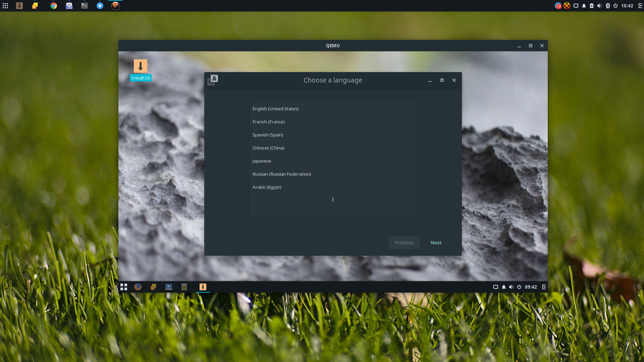The image size is (644, 362).
Task: Show guest clock at 09:42
Action: 531,287
